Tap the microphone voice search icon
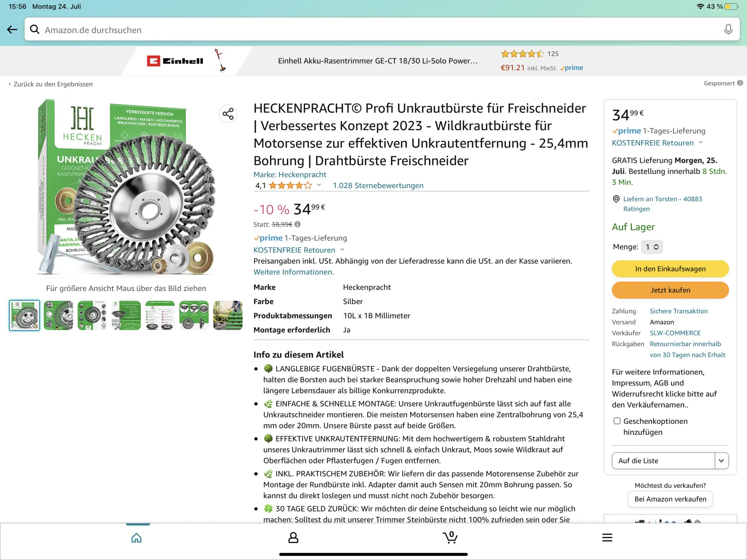 point(728,29)
